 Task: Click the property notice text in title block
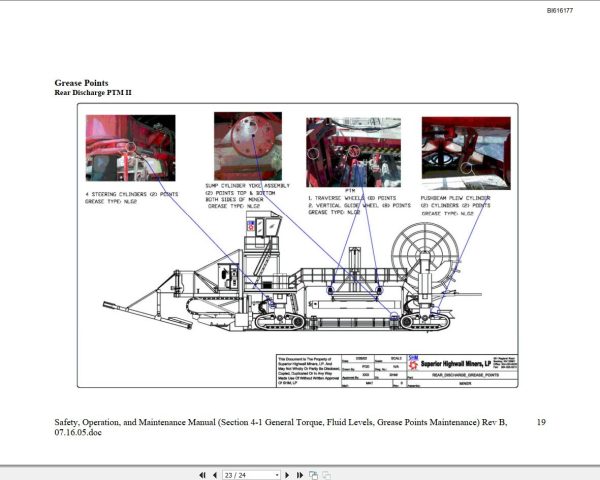(x=308, y=371)
